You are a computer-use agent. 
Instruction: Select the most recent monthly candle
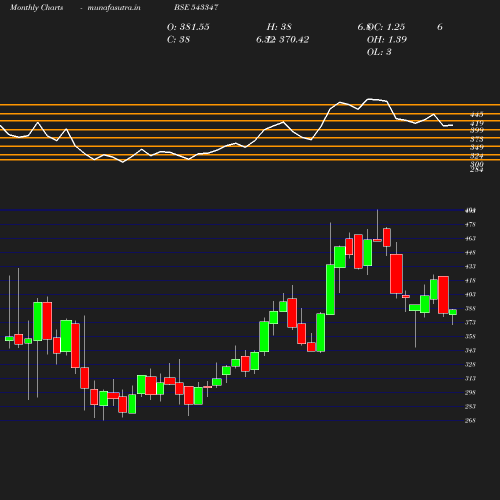point(453,312)
